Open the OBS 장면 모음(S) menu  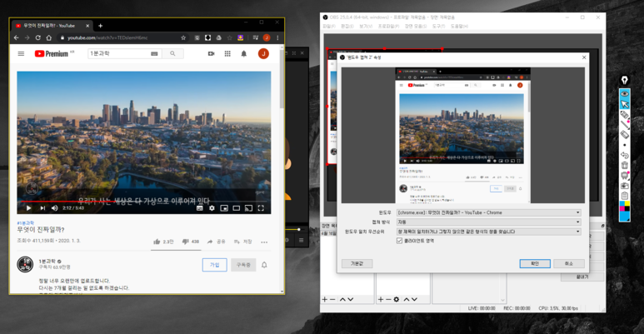[416, 27]
